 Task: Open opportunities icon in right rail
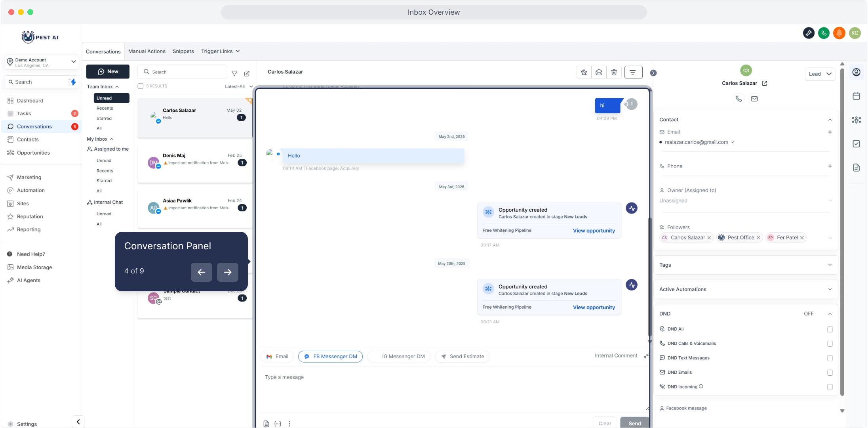point(856,120)
